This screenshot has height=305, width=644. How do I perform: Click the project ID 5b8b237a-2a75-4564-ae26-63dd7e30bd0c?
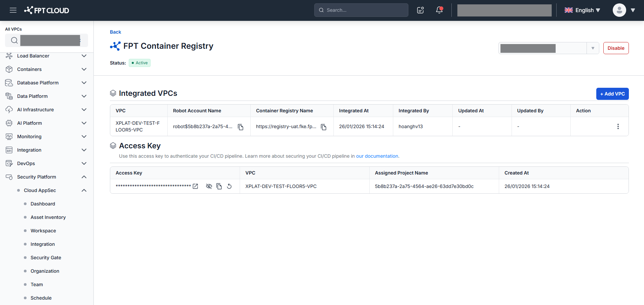click(x=424, y=186)
